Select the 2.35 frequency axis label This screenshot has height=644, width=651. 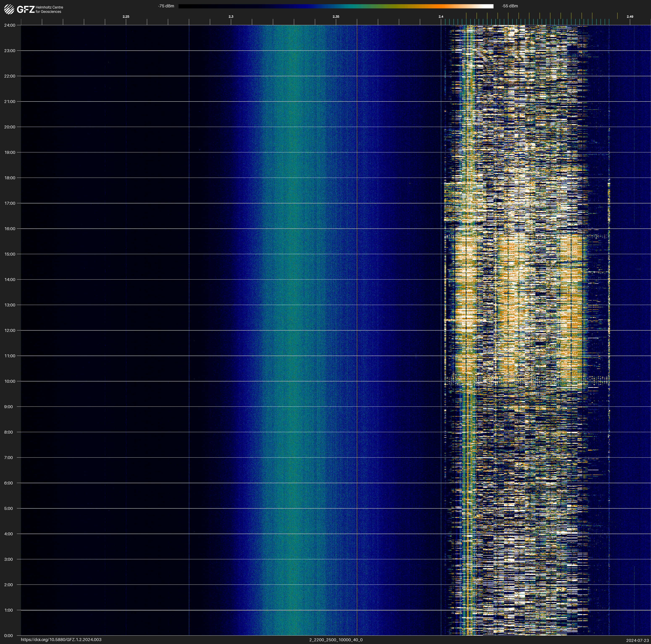[x=336, y=17]
